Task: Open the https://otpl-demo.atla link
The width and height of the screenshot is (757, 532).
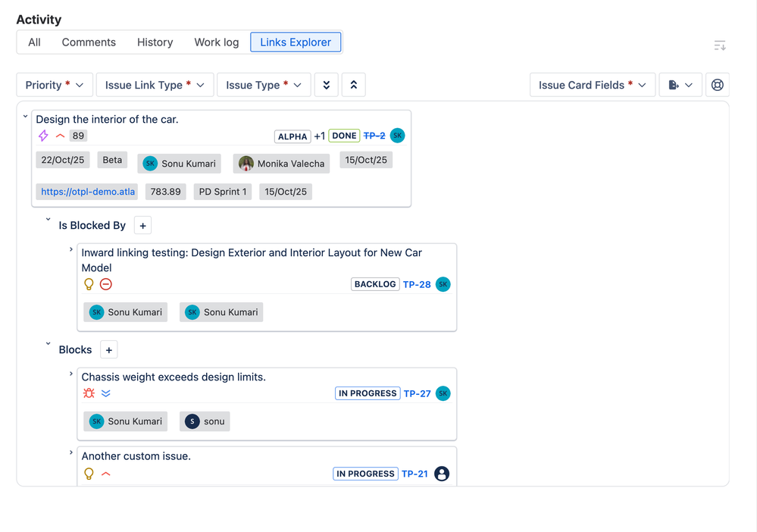Action: [x=87, y=192]
